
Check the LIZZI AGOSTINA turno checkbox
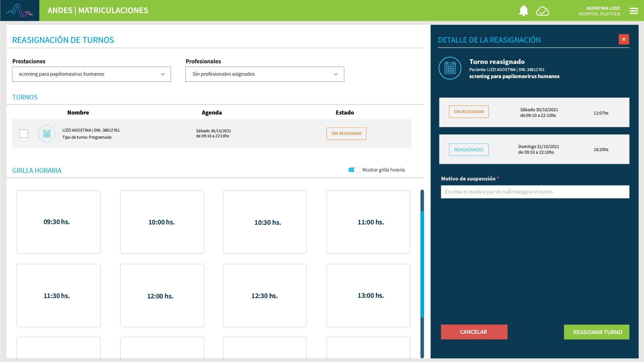pyautogui.click(x=24, y=134)
